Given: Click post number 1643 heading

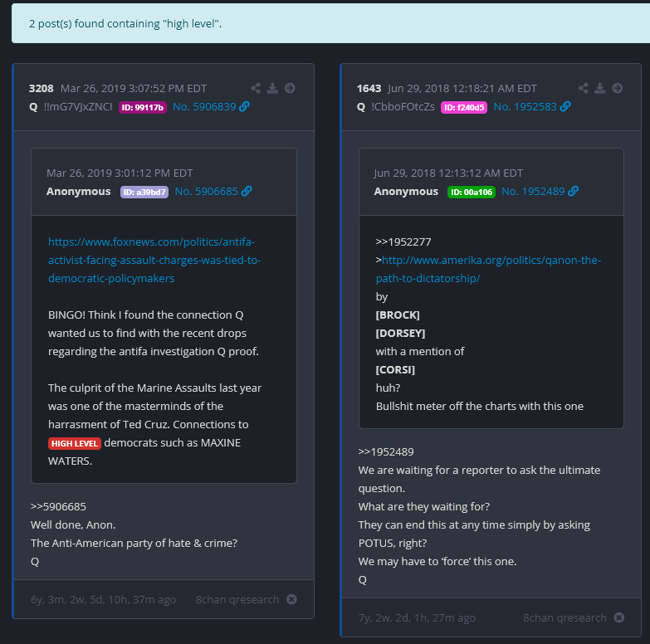Looking at the screenshot, I should pyautogui.click(x=369, y=88).
